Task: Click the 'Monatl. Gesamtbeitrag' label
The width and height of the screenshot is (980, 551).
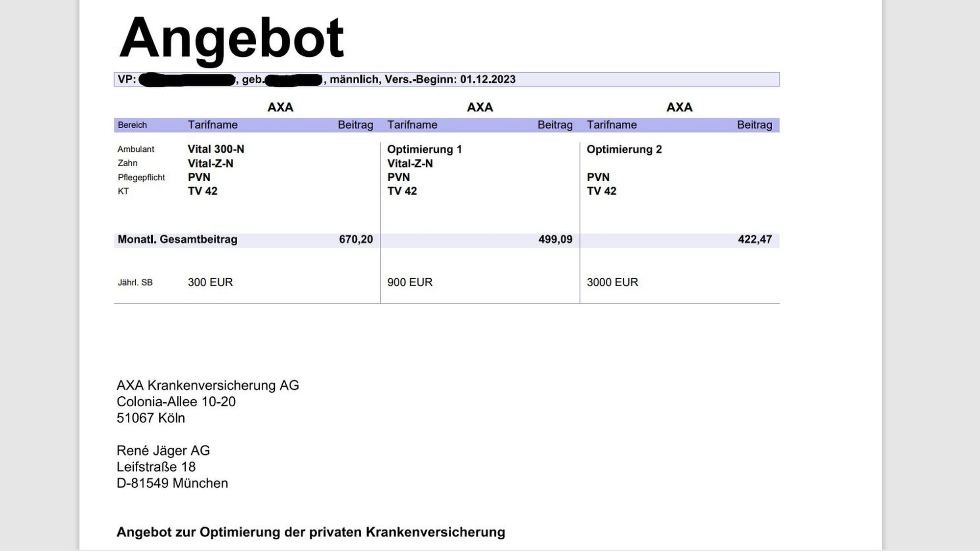Action: tap(177, 240)
